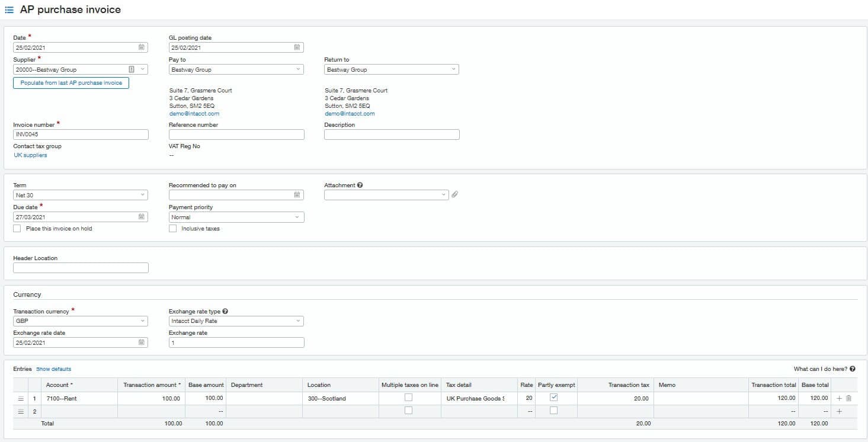The width and height of the screenshot is (868, 442).
Task: Click the 300--Scotland location cell
Action: [341, 399]
